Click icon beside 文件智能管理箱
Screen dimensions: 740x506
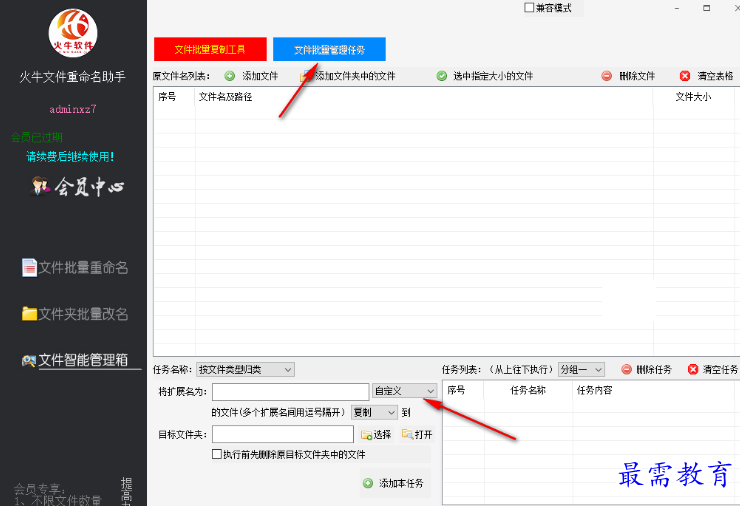[29, 361]
